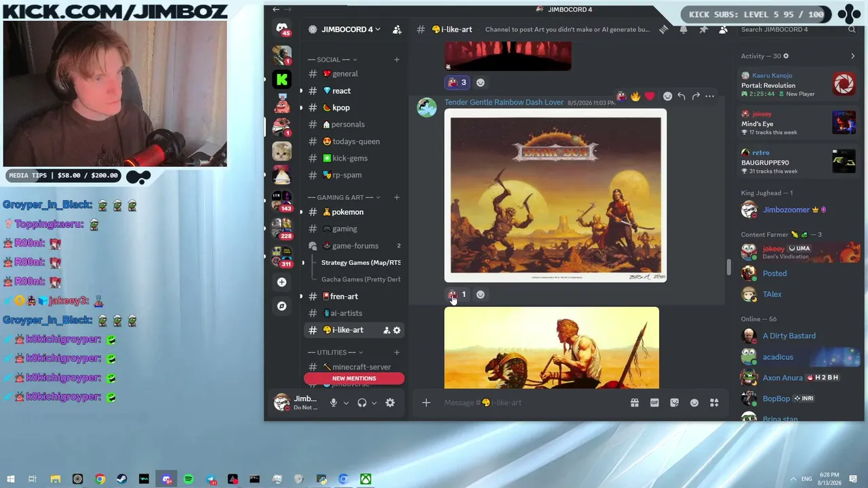Open Strategy Games thread
Viewport: 868px width, 488px height.
pos(361,262)
